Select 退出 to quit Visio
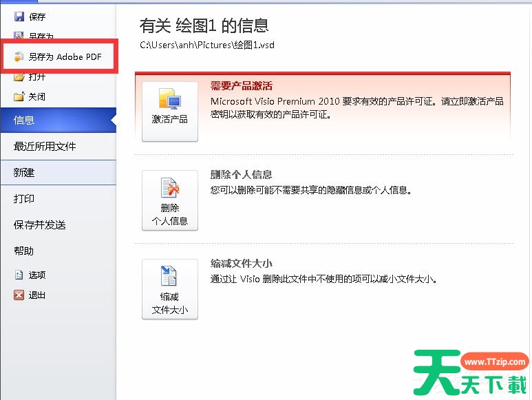This screenshot has height=400, width=532. click(x=37, y=295)
